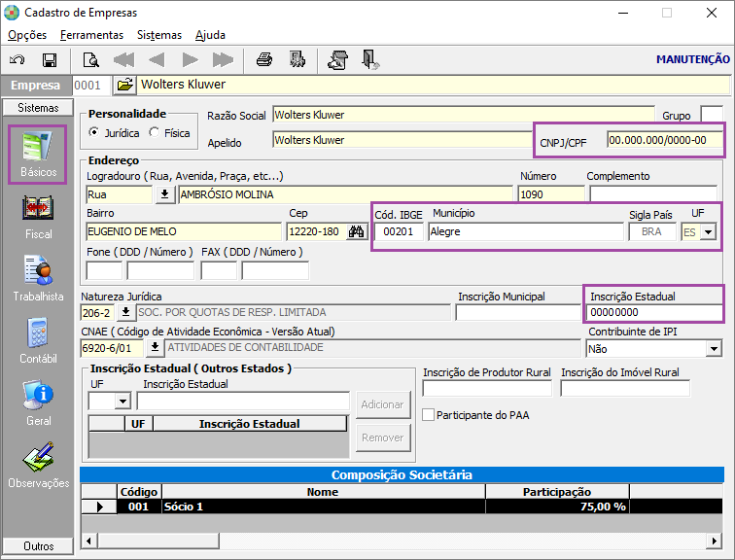
Task: Open the Ajuda menu
Action: [210, 35]
